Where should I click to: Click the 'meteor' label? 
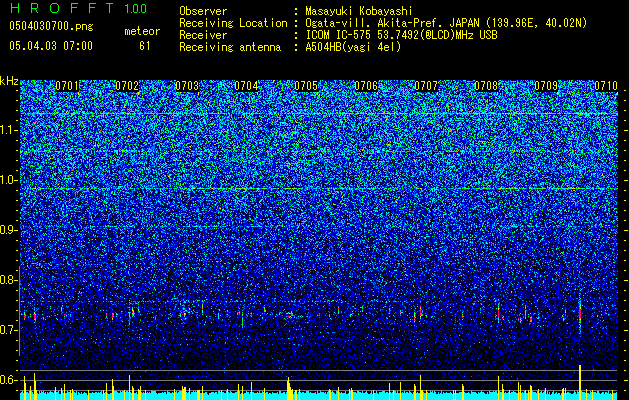[142, 31]
